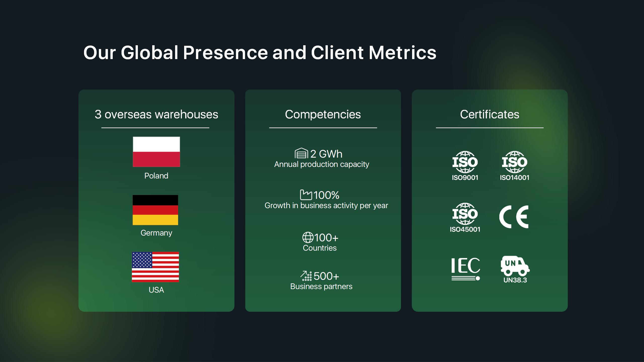Select the Certificates heading
Screen dimensions: 644x362
[x=490, y=114]
